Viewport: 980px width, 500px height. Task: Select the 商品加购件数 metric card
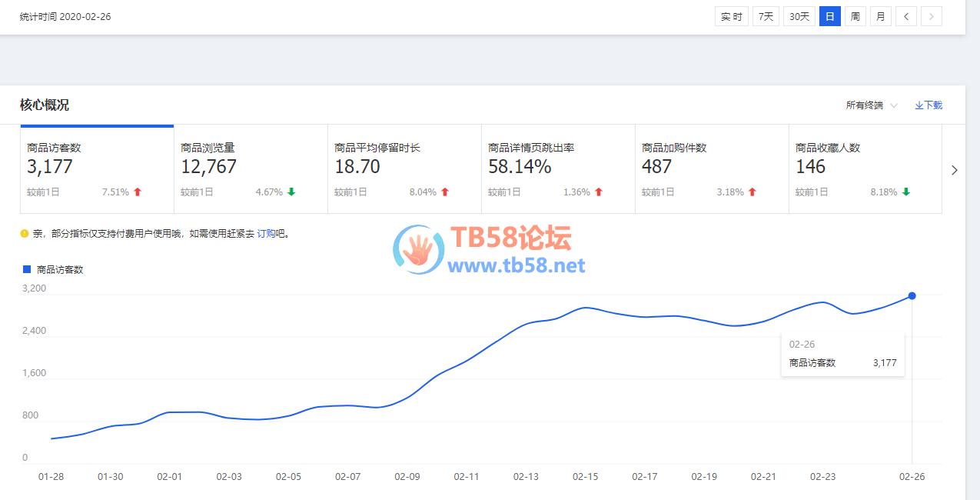coord(712,169)
